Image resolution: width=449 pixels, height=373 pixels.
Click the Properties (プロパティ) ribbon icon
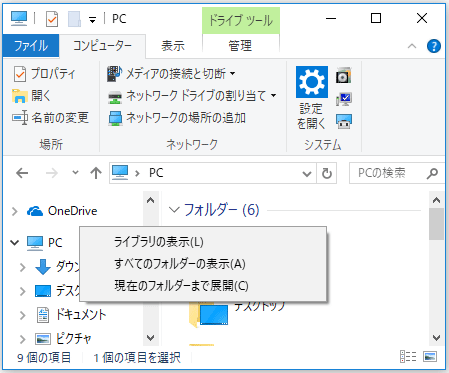click(20, 74)
